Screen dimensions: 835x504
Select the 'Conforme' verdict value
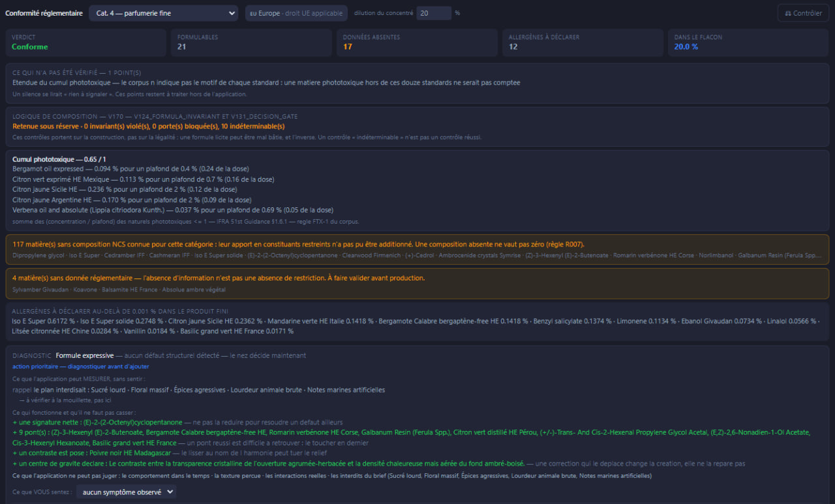(x=30, y=47)
